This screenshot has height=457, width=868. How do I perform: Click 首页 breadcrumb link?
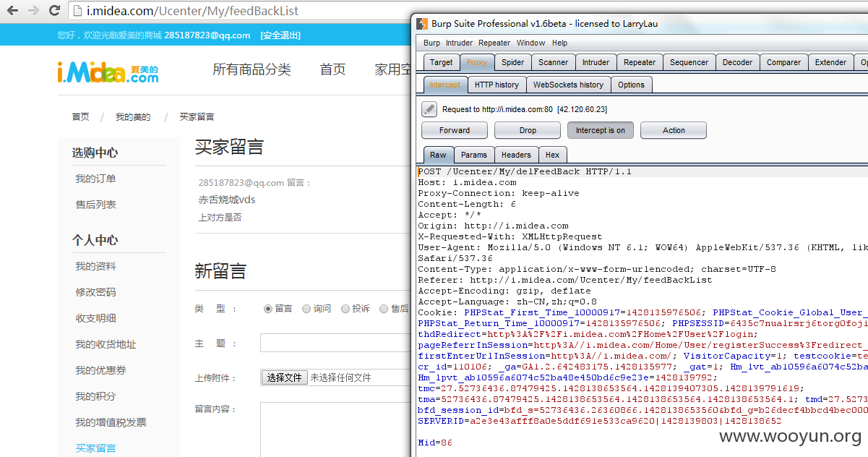click(x=80, y=116)
